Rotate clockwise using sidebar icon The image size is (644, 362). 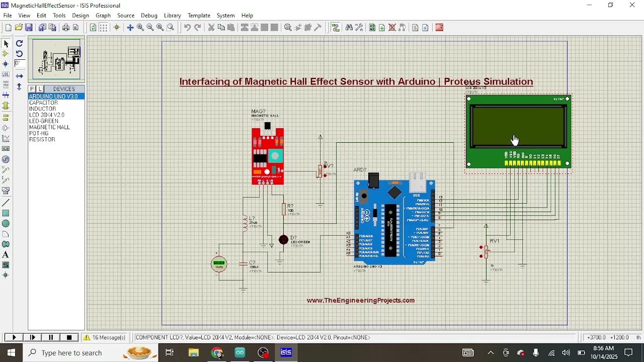19,44
